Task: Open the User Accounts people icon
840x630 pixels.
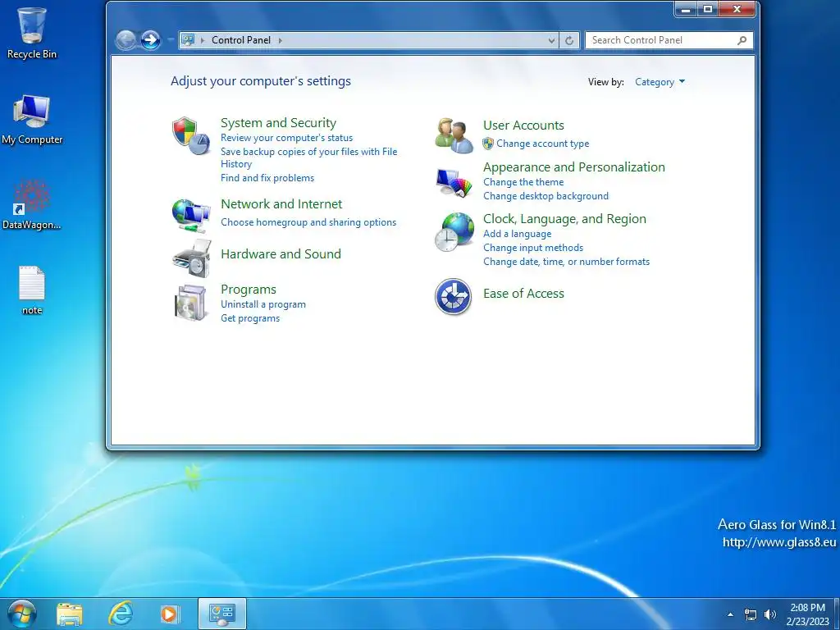Action: pos(454,135)
